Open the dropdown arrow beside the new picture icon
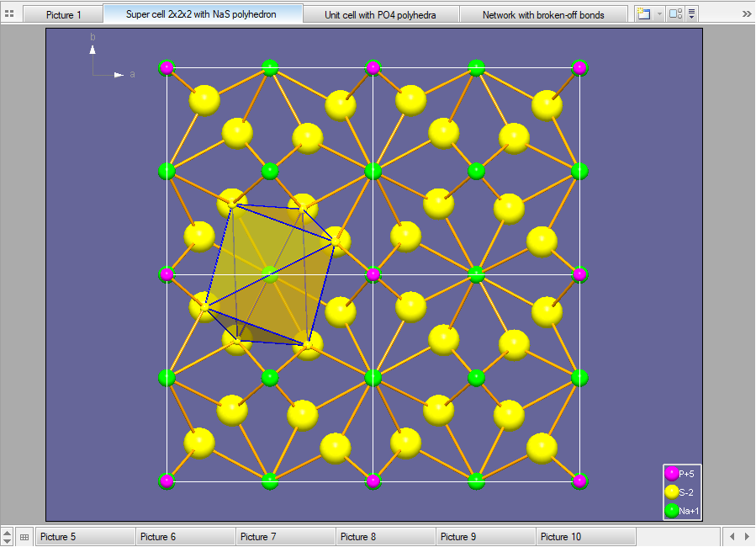Image resolution: width=756 pixels, height=547 pixels. [659, 13]
